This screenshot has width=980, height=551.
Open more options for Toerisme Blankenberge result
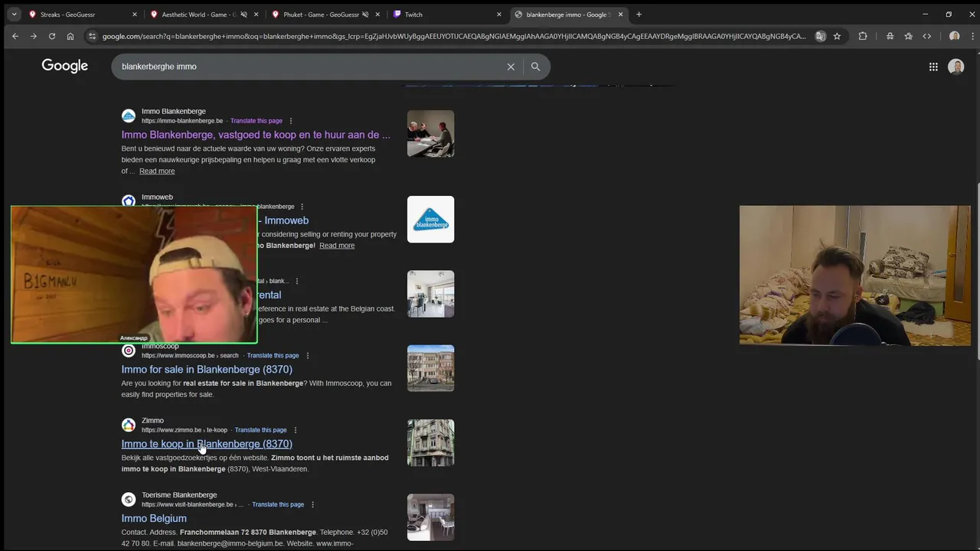pyautogui.click(x=312, y=504)
